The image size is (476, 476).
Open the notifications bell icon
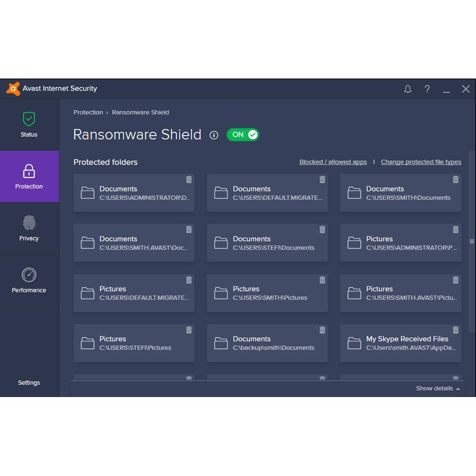pyautogui.click(x=408, y=89)
